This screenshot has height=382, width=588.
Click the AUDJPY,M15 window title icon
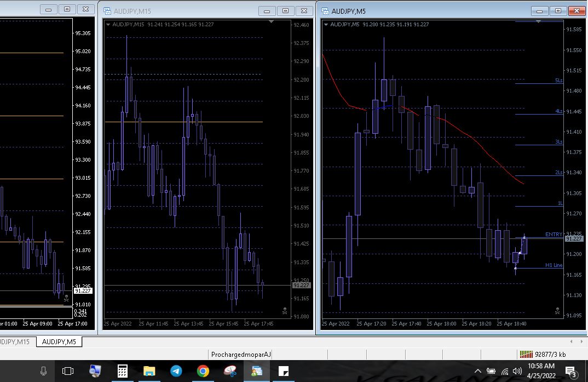[x=107, y=10]
